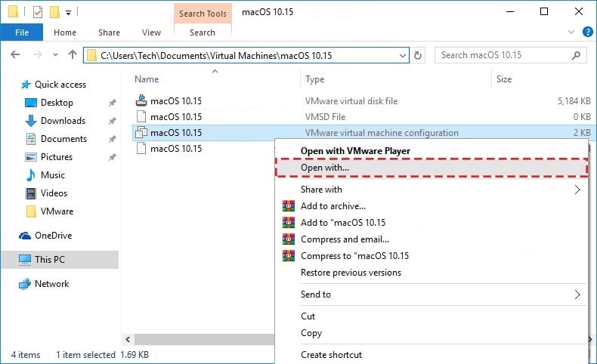Viewport: 597px width, 364px height.
Task: Sort by the Size column header
Action: coord(504,79)
